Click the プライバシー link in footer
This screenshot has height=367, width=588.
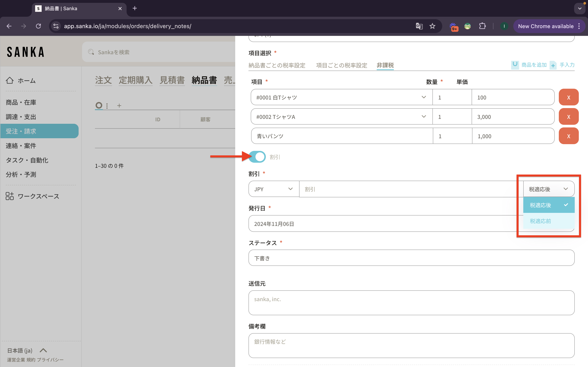[x=50, y=360]
